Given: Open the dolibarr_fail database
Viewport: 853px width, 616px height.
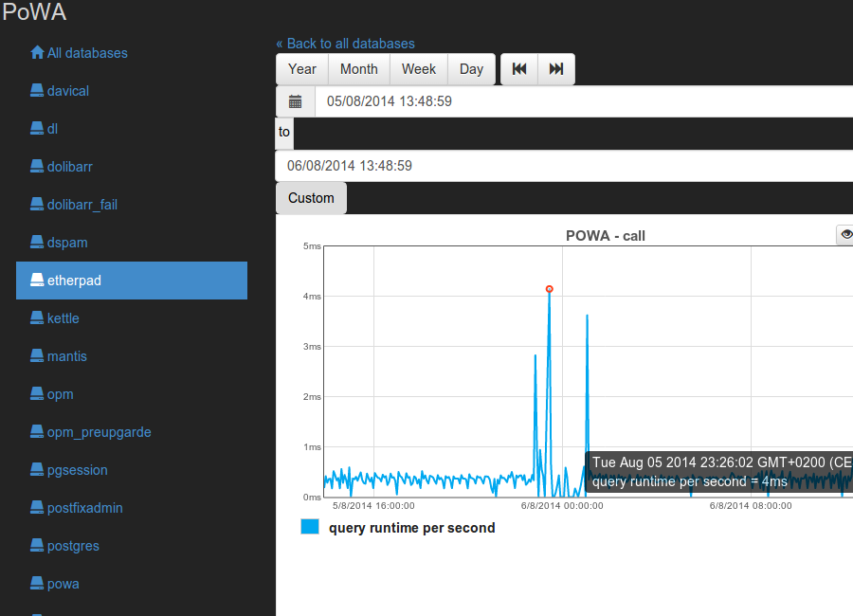Looking at the screenshot, I should pos(82,205).
